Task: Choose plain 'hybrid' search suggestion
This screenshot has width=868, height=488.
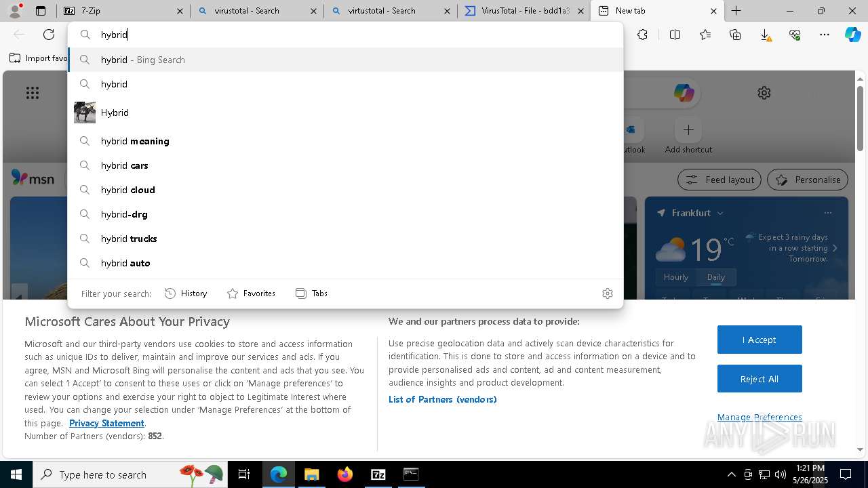Action: (x=345, y=84)
